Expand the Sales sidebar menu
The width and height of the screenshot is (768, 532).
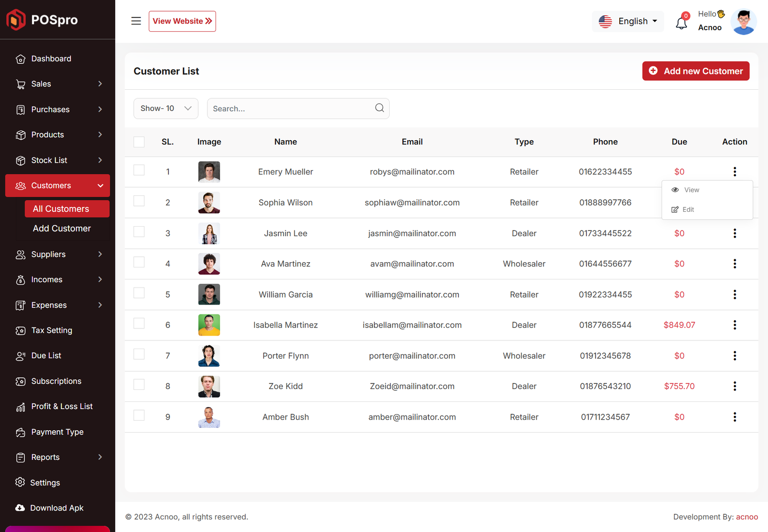pos(58,84)
